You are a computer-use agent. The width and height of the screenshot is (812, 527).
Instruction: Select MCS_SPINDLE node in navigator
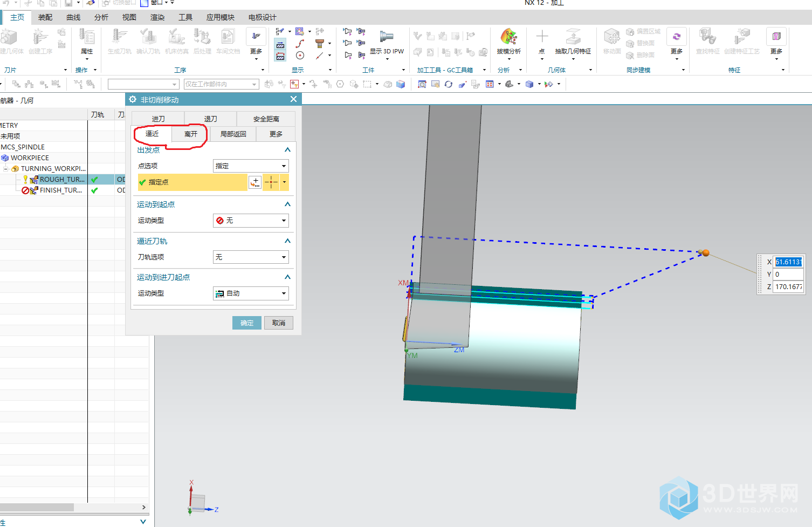point(23,147)
